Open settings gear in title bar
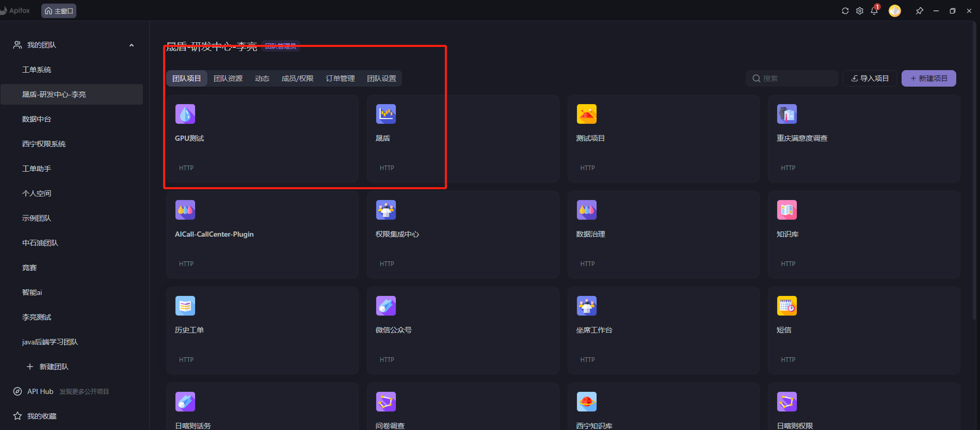The height and width of the screenshot is (430, 980). click(860, 11)
